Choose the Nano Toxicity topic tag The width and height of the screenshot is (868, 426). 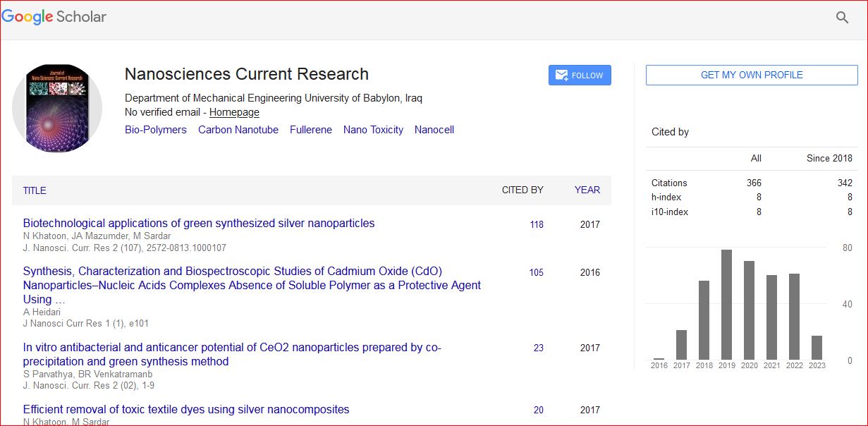click(x=373, y=130)
